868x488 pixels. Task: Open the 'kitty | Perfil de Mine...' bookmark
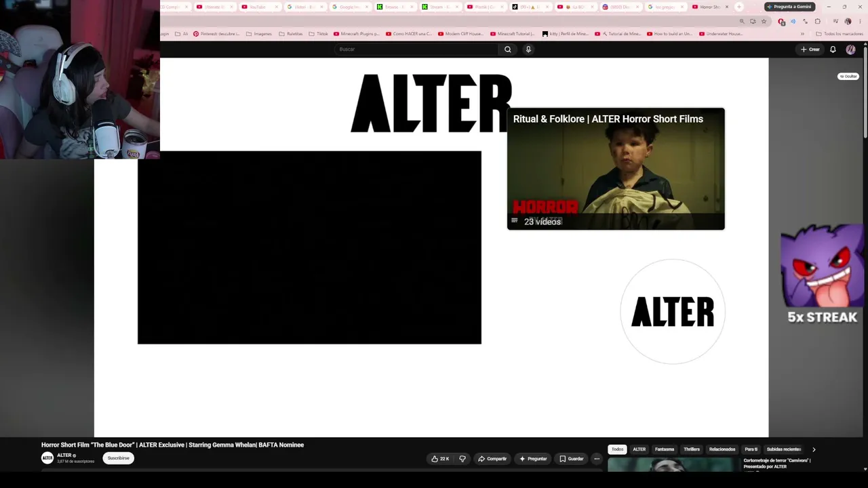pos(566,34)
